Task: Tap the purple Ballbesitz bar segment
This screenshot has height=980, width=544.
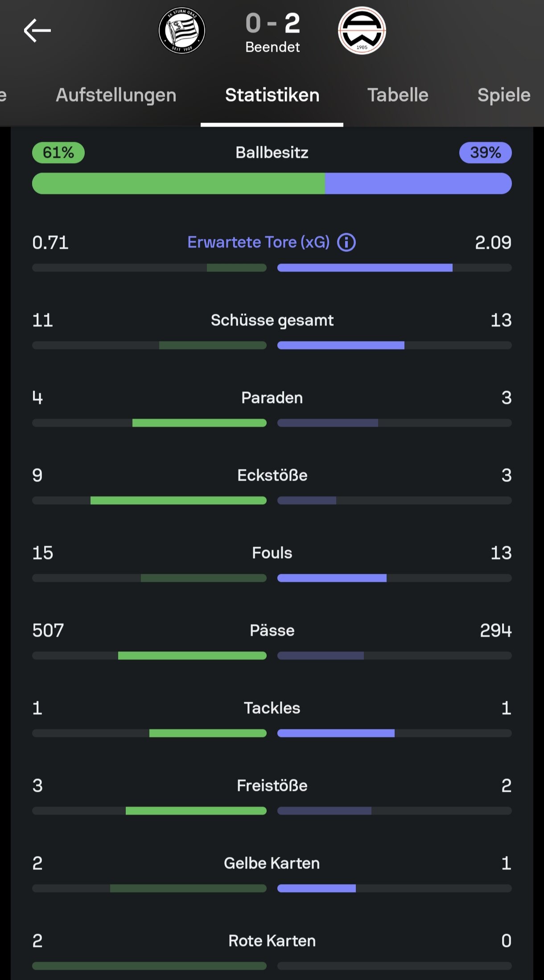Action: point(418,183)
